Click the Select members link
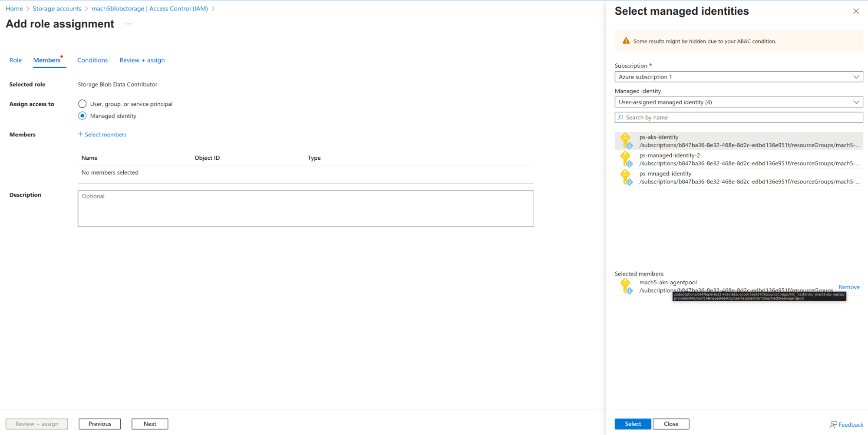The height and width of the screenshot is (435, 868). click(102, 134)
